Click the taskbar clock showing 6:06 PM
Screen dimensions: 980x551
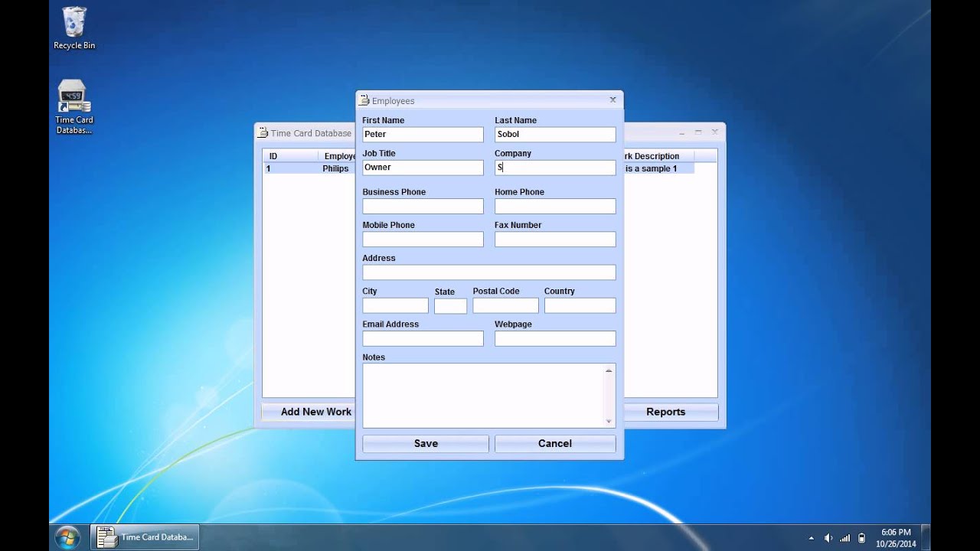(896, 537)
